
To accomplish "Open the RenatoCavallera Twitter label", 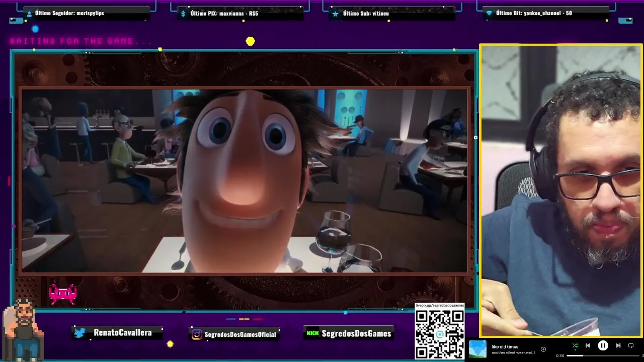I will pos(122,332).
